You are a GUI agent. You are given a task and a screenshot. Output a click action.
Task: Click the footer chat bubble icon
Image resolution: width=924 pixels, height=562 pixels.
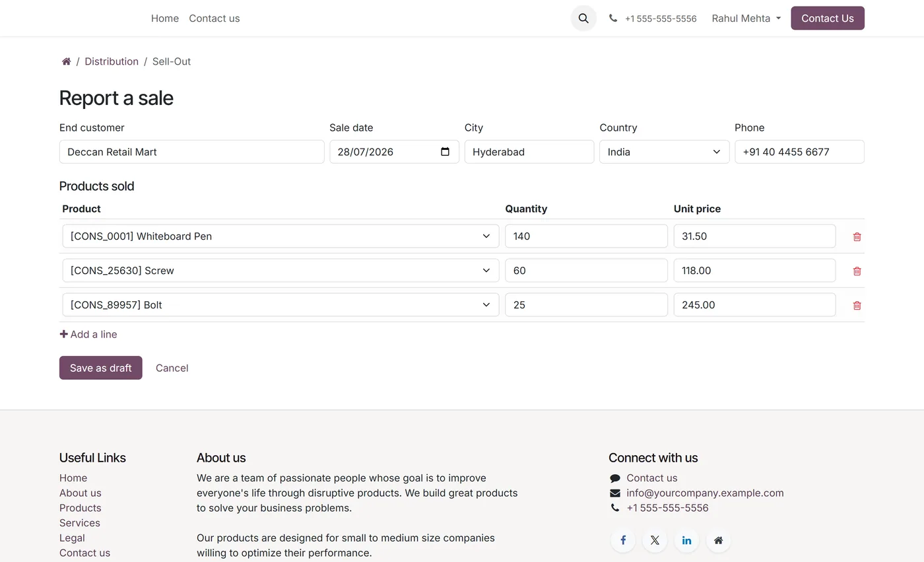pyautogui.click(x=615, y=478)
